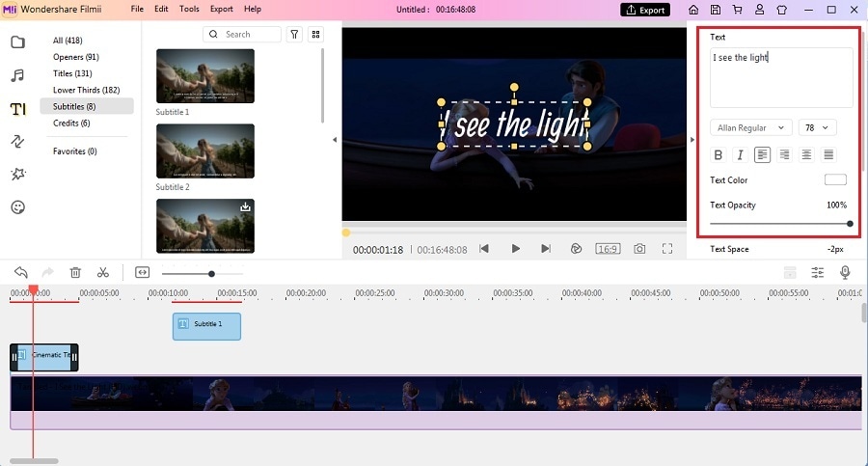Step to previous frame
868x466 pixels.
[x=484, y=249]
